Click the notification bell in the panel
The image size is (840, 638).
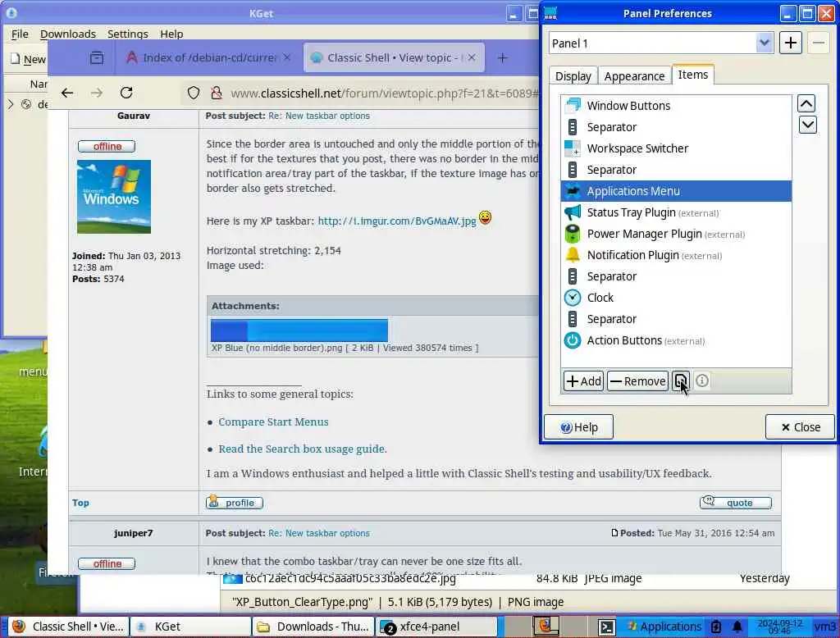tap(737, 627)
